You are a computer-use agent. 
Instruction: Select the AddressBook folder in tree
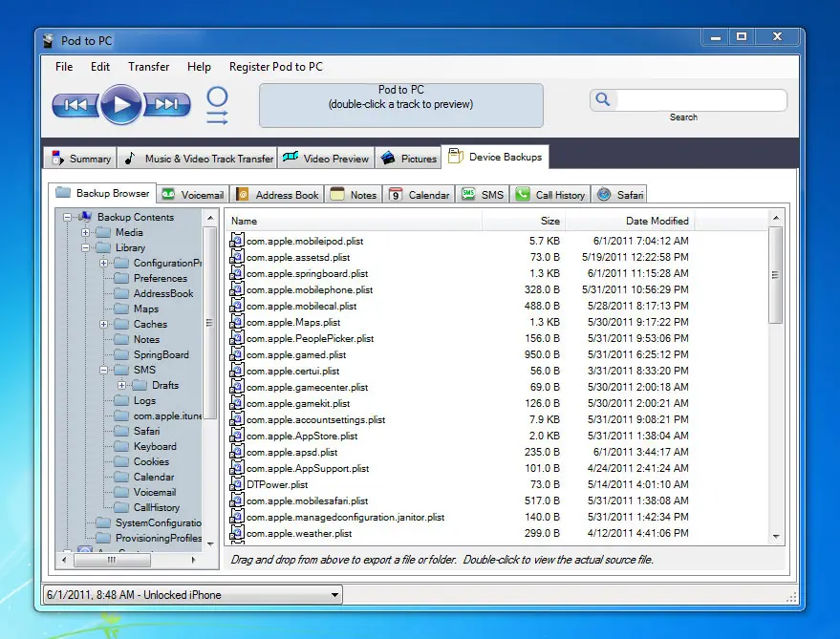pos(163,293)
